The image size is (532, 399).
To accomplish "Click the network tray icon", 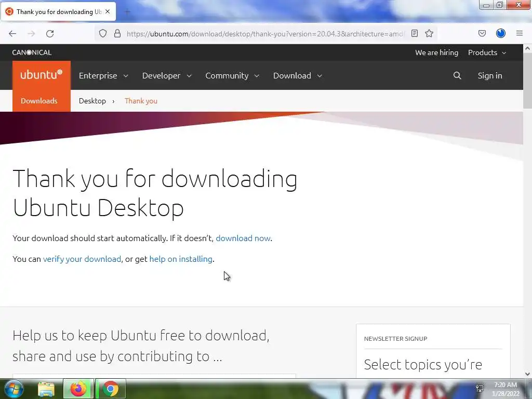I will point(480,389).
